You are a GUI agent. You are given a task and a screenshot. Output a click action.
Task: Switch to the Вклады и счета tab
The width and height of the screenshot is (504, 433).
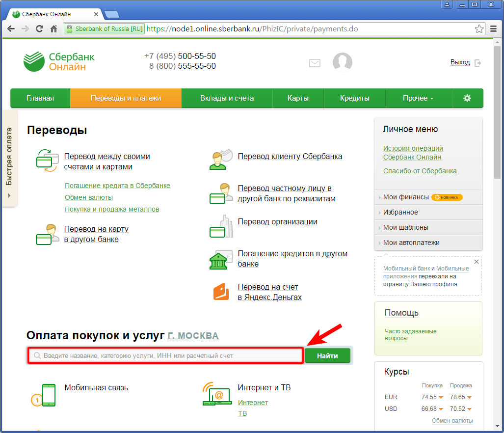pos(227,98)
